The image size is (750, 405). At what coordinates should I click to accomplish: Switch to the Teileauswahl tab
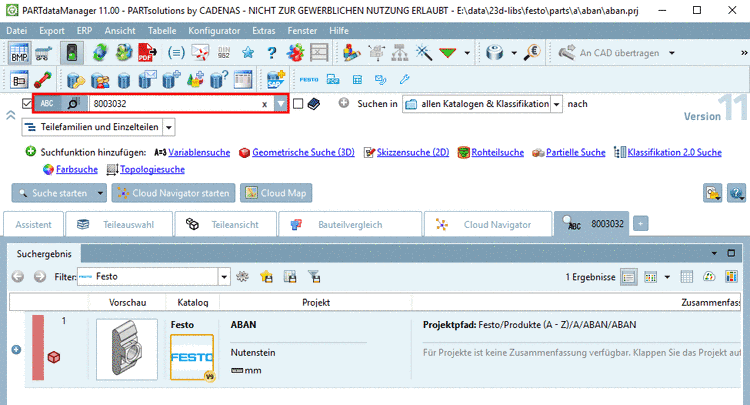coord(119,224)
